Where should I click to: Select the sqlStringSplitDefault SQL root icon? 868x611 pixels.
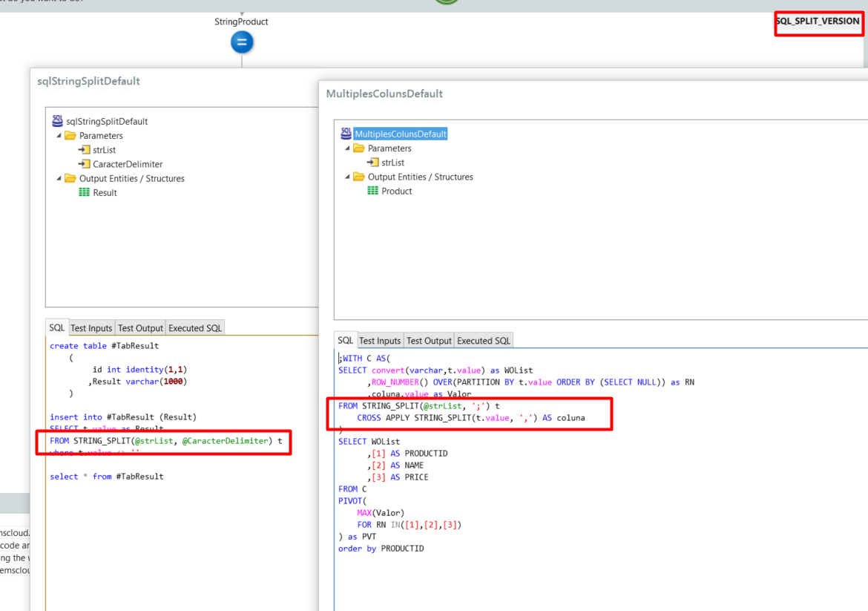click(57, 121)
